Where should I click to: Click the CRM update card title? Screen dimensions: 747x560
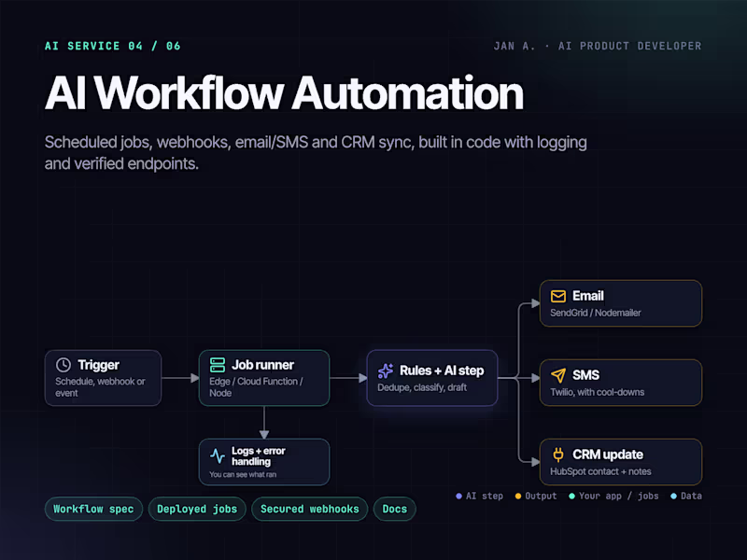click(608, 455)
